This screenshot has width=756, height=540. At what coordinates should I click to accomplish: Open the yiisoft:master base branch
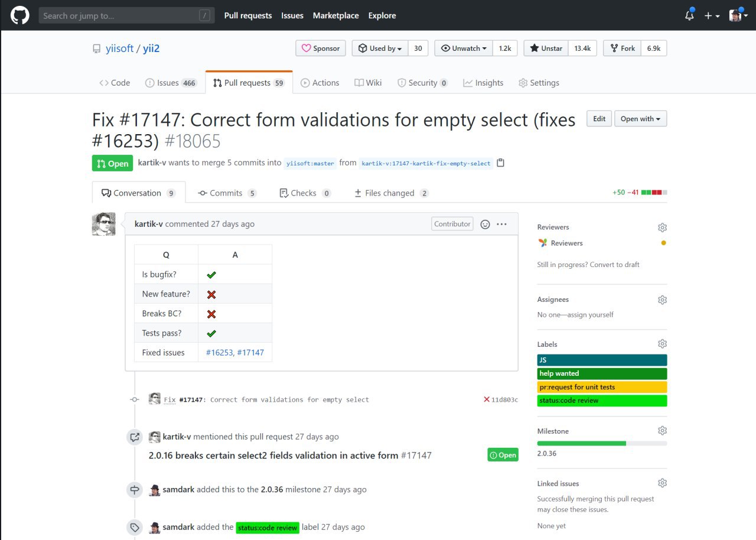[x=310, y=163]
